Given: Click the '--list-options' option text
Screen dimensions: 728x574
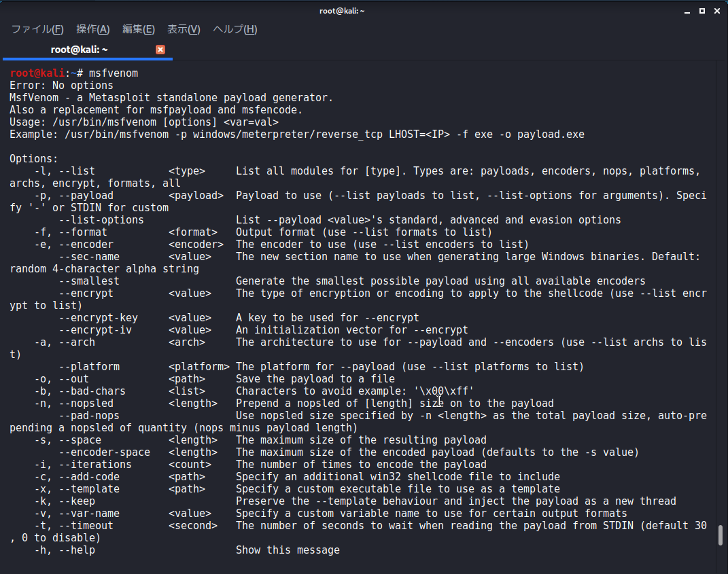Looking at the screenshot, I should pyautogui.click(x=101, y=220).
